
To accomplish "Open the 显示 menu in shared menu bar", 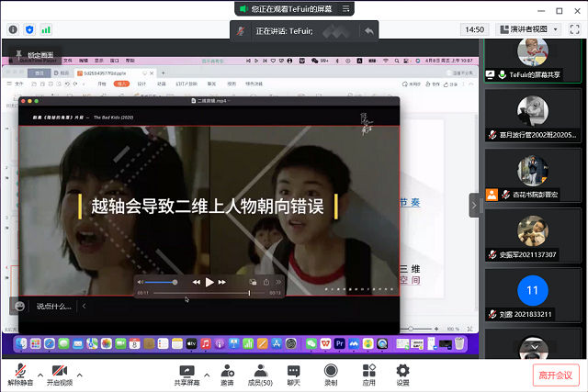I will 99,61.
